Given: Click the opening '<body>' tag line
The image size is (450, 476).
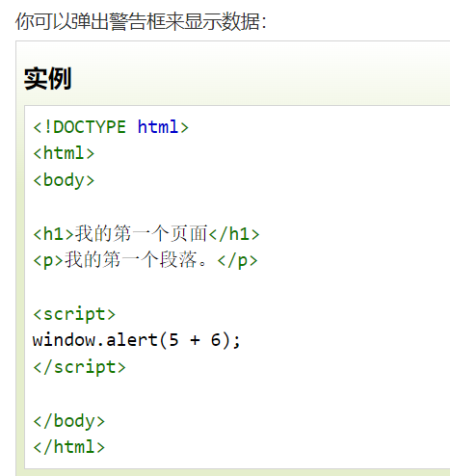Looking at the screenshot, I should click(64, 180).
